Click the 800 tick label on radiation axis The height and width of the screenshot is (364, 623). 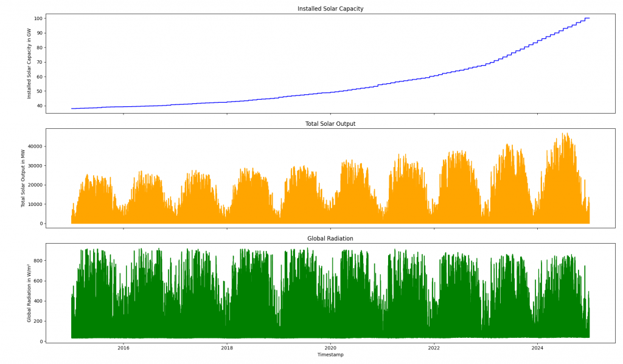point(37,261)
